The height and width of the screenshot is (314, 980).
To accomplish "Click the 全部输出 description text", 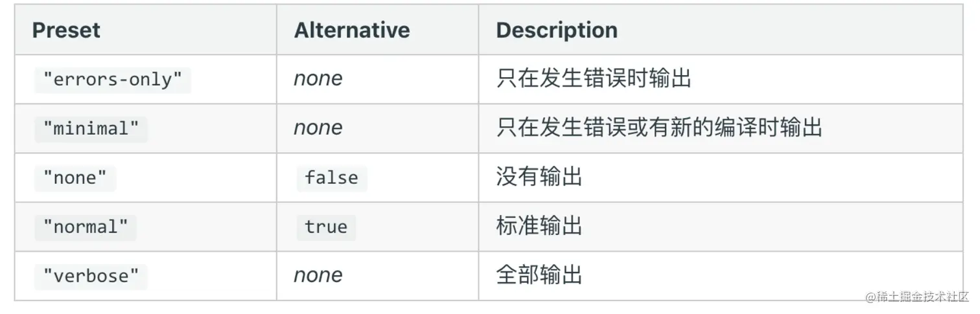I will (539, 276).
